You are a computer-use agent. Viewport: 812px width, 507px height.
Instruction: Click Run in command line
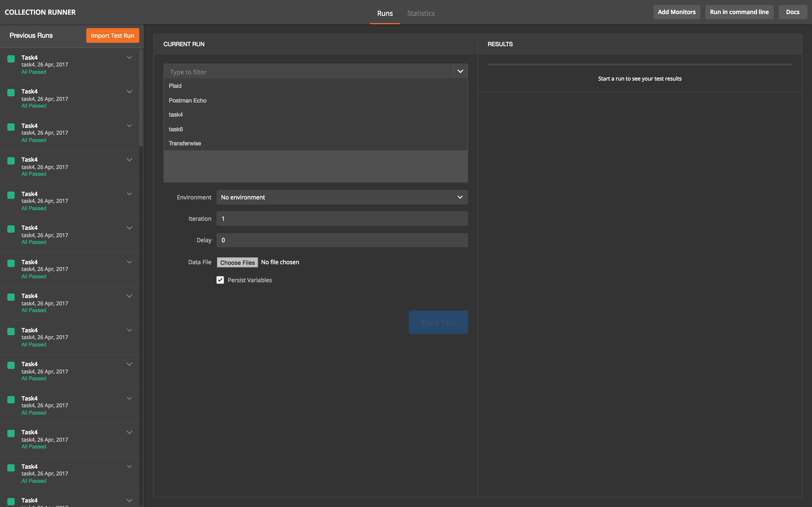point(739,12)
